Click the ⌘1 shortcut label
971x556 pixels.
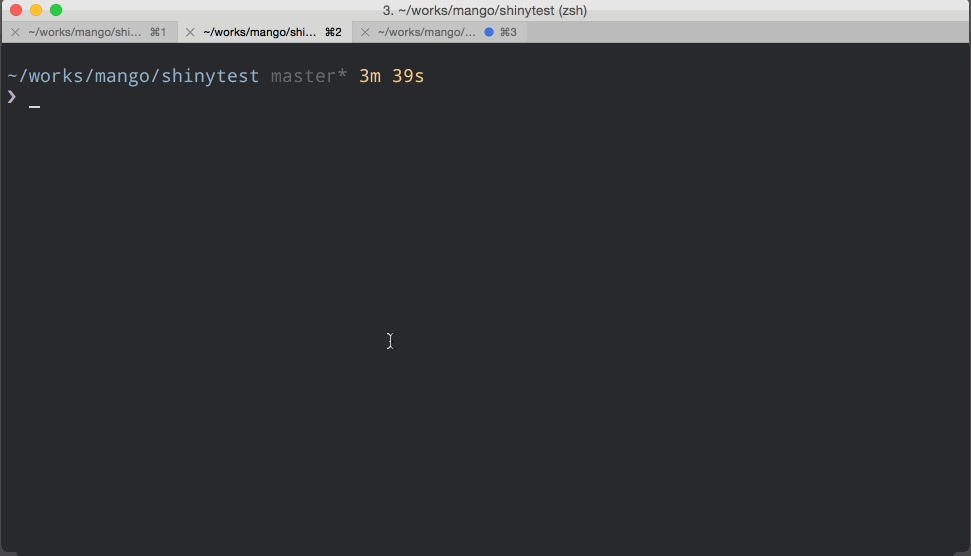click(x=158, y=32)
